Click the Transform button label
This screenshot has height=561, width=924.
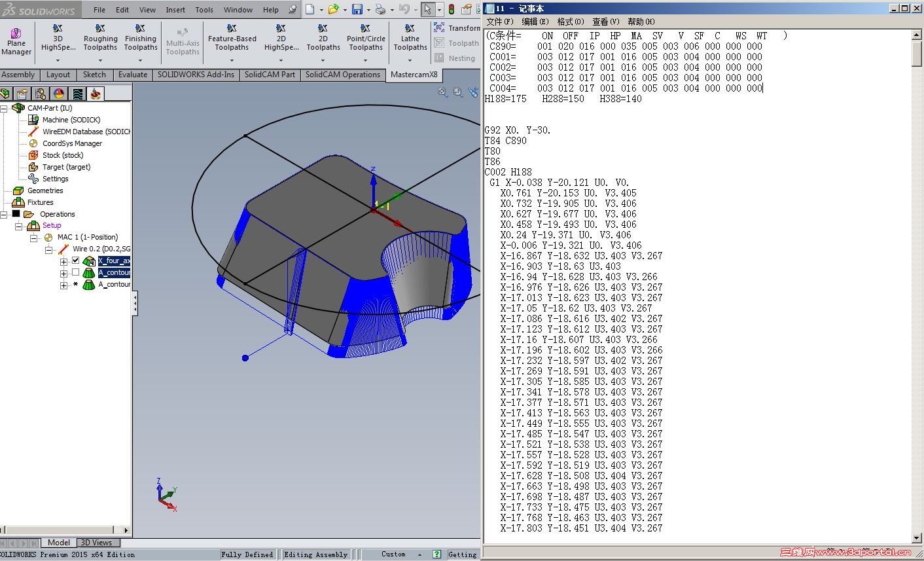click(x=465, y=28)
